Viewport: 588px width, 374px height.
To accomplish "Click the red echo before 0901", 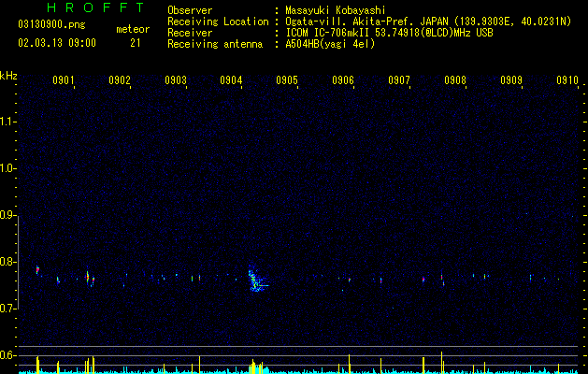I will point(37,269).
